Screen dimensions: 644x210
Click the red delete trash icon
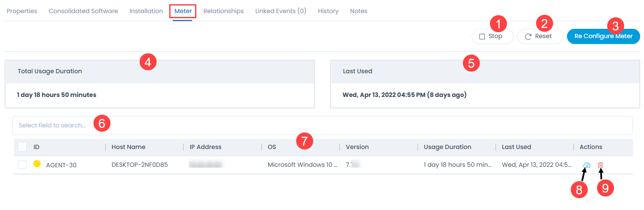[600, 165]
